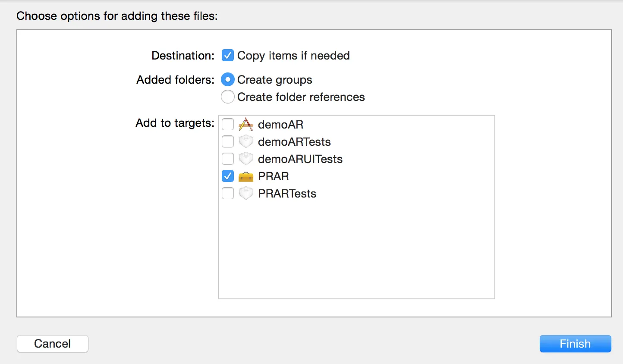
Task: Click the demoARUITests test bundle icon
Action: pos(245,159)
